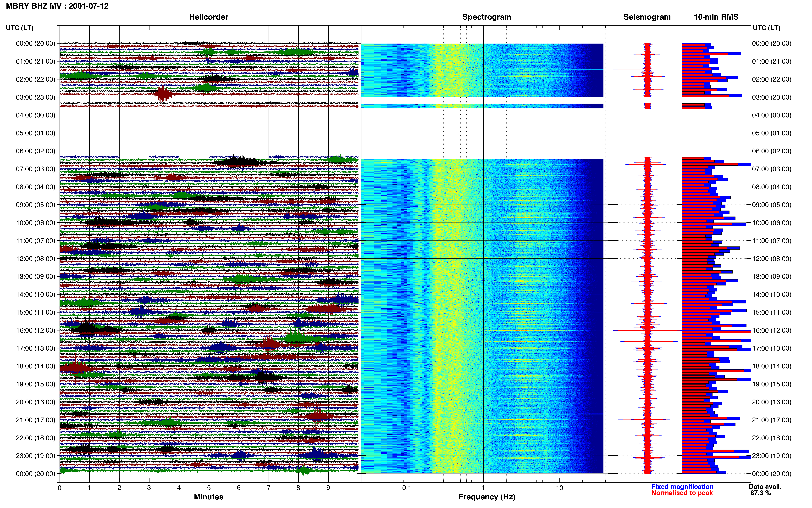This screenshot has width=812, height=508.
Task: Click RMS panel's 20:00 (16:00) time label
Action: tap(772, 402)
